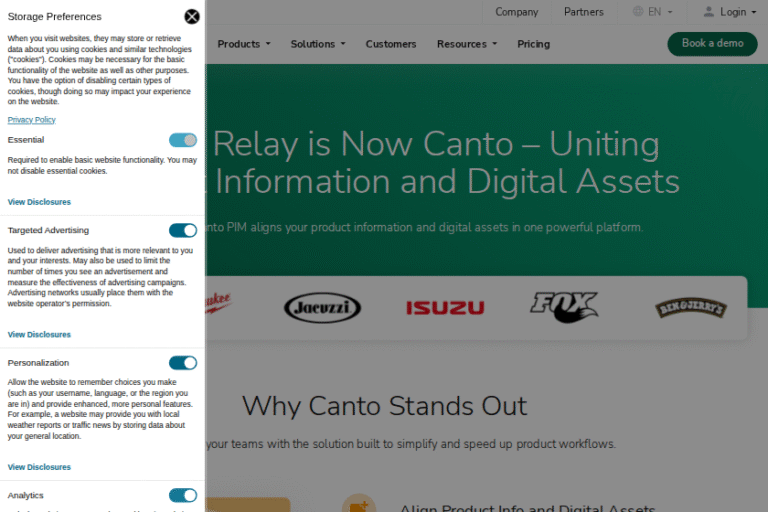Expand the Products dropdown menu

[244, 44]
